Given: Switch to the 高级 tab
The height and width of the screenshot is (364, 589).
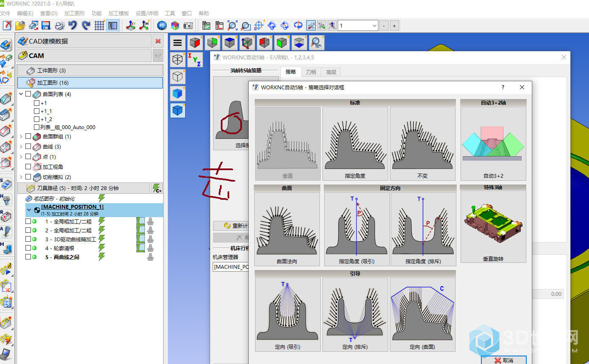Looking at the screenshot, I should [x=331, y=72].
